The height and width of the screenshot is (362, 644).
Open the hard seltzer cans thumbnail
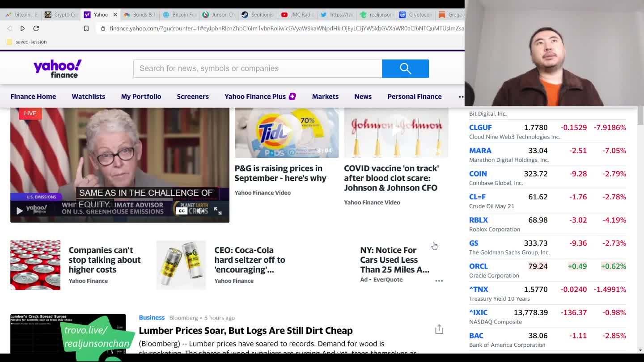pos(181,265)
